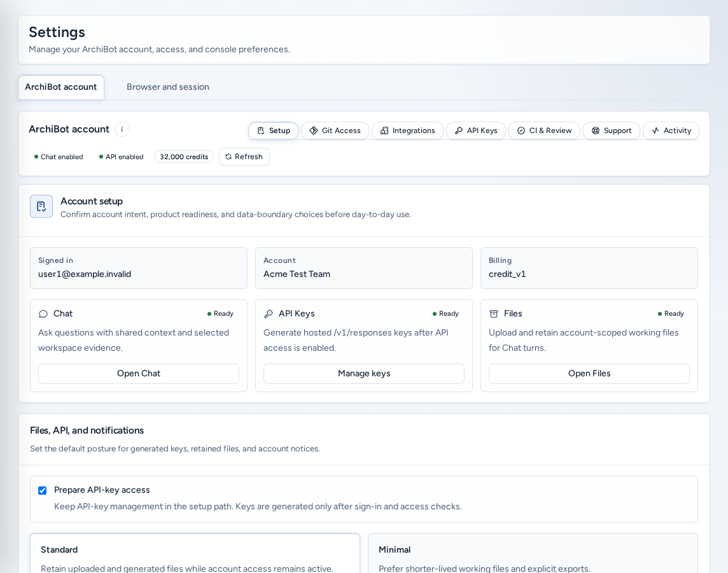This screenshot has height=573, width=728.
Task: Click the Settings page heading
Action: [x=57, y=32]
